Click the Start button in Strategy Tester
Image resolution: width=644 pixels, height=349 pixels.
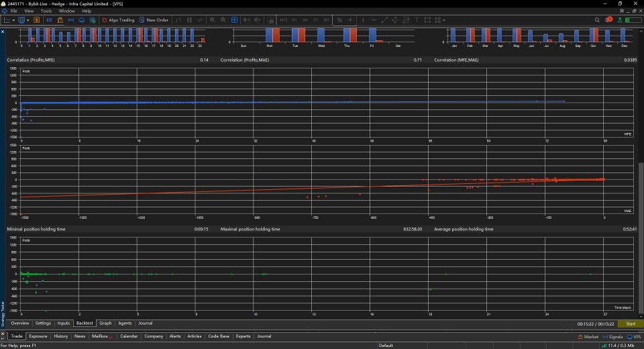point(631,324)
